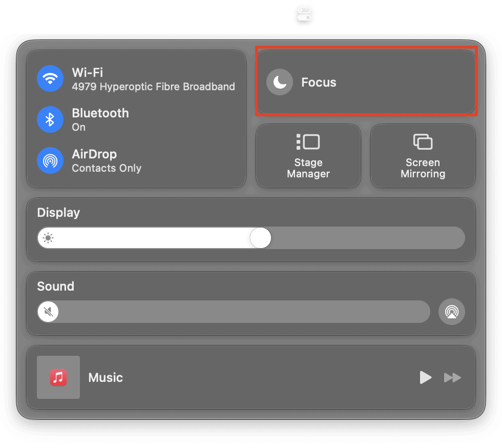Click AirDrop Contacts Only text
This screenshot has width=502, height=448.
[107, 168]
